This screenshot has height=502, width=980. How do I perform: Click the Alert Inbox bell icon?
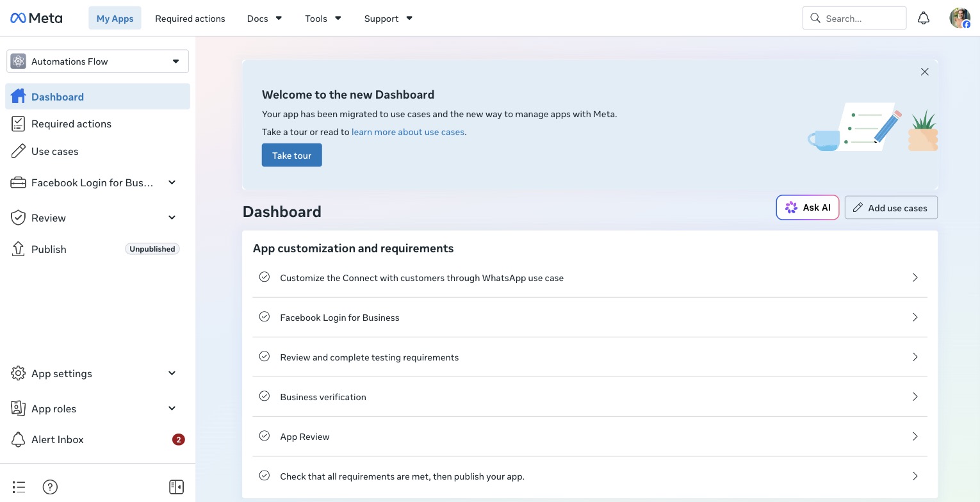point(18,439)
